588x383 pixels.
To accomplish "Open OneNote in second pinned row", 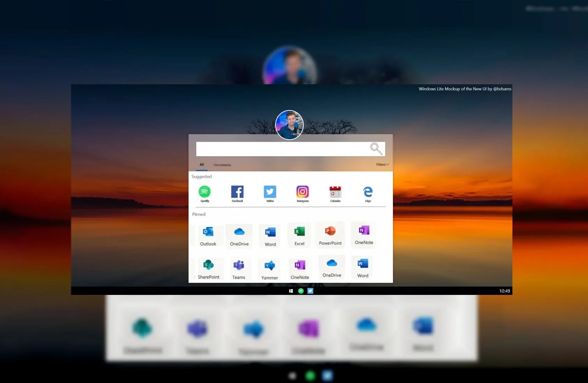I will [x=300, y=269].
